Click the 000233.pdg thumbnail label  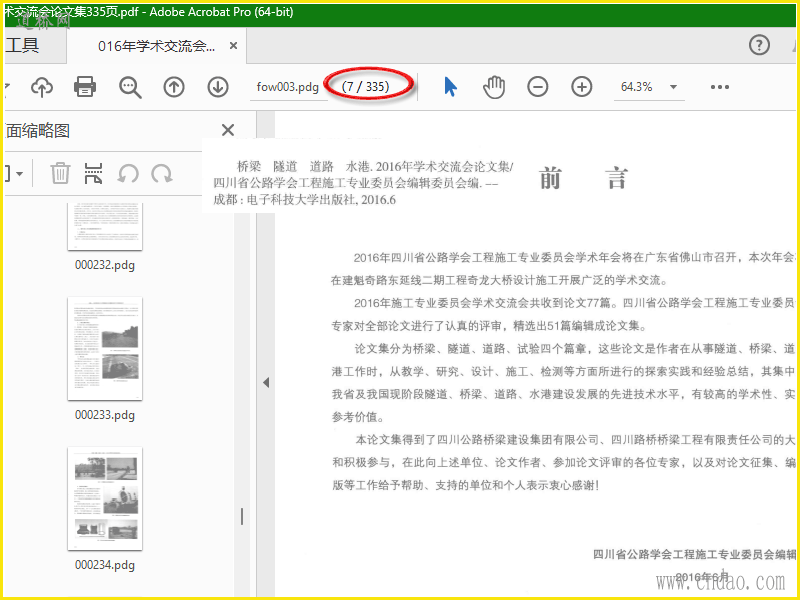[105, 415]
